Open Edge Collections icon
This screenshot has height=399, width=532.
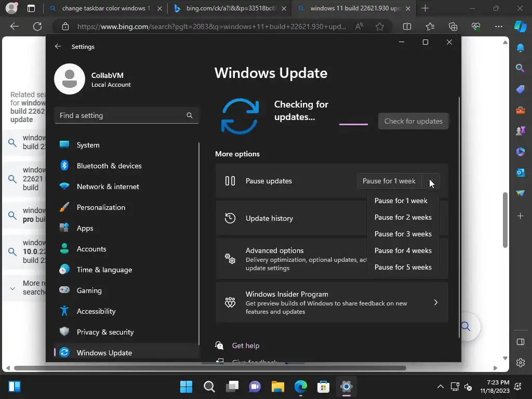click(453, 26)
